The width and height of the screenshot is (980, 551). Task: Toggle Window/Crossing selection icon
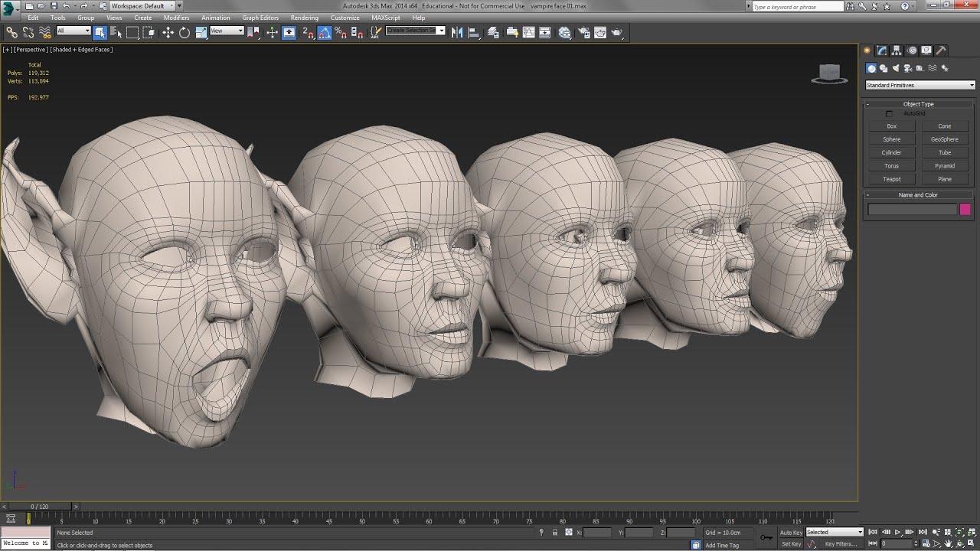pos(149,32)
